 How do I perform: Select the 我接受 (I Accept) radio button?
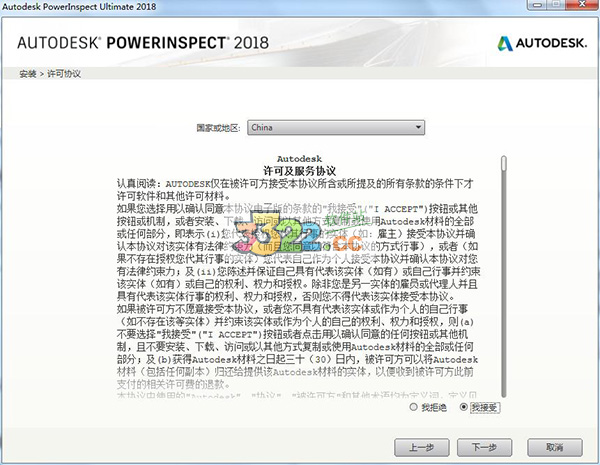point(464,407)
